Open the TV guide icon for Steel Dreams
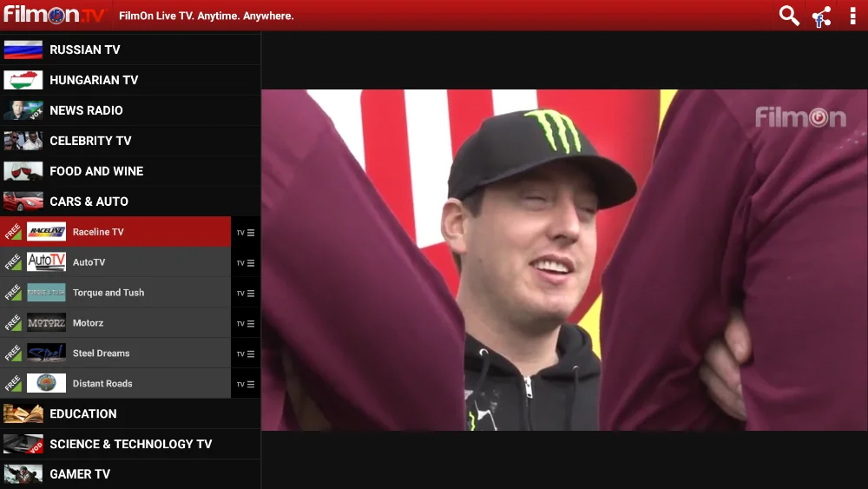Viewport: 868px width, 489px height. coord(246,354)
